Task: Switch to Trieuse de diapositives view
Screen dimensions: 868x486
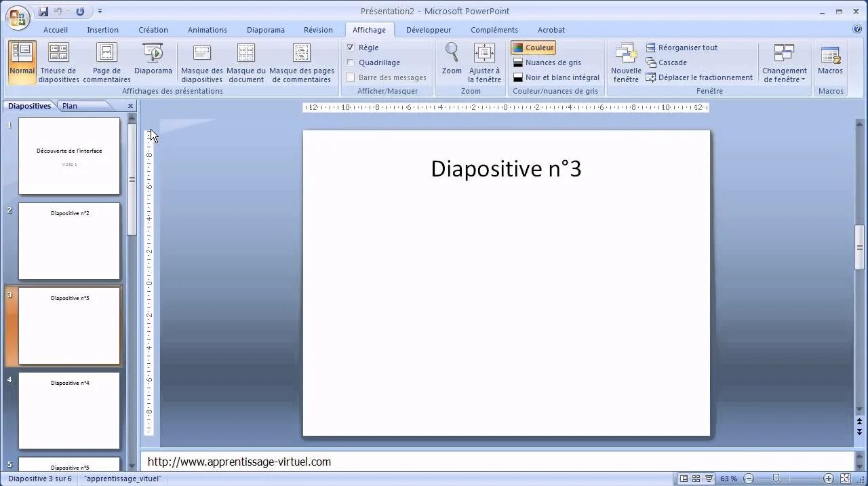Action: [x=58, y=62]
